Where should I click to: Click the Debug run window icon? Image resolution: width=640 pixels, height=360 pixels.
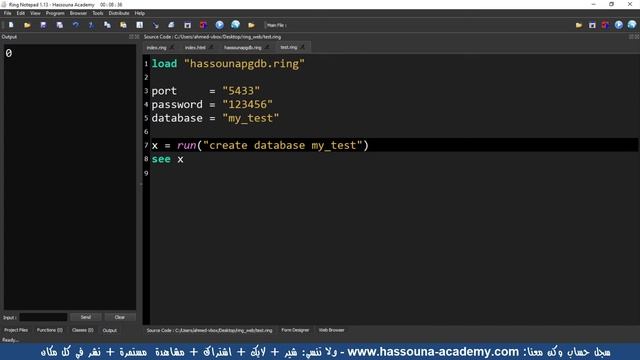187,25
